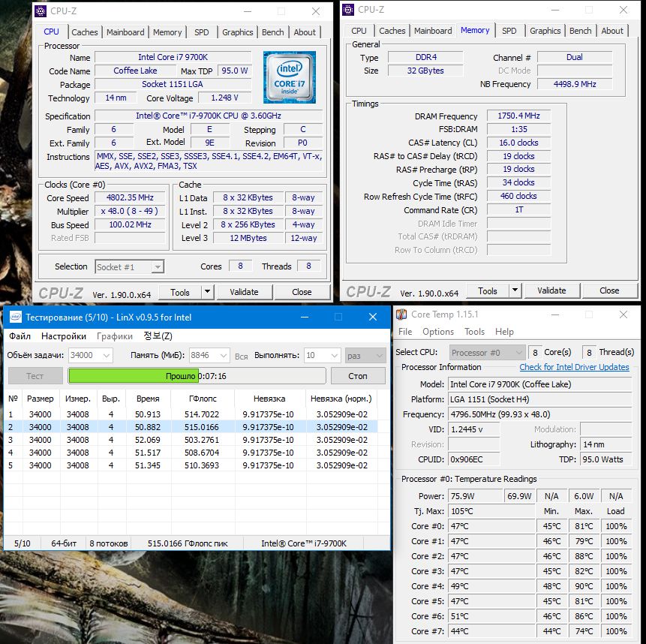
Task: Select LinX result row with 508.6704 ГФлопс
Action: point(191,453)
